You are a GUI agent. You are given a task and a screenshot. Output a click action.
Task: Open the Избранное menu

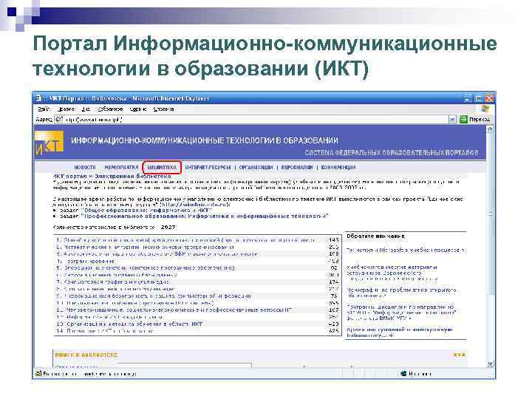110,109
